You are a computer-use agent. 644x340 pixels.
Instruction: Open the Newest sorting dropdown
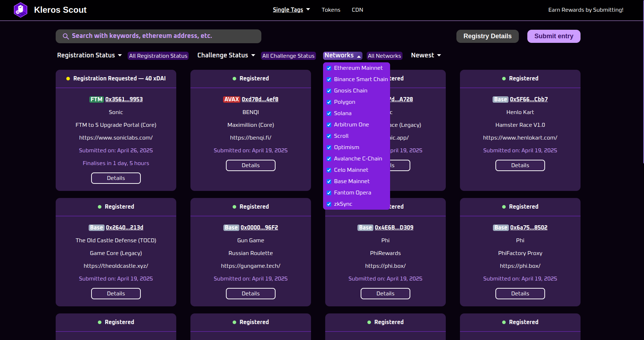(425, 55)
